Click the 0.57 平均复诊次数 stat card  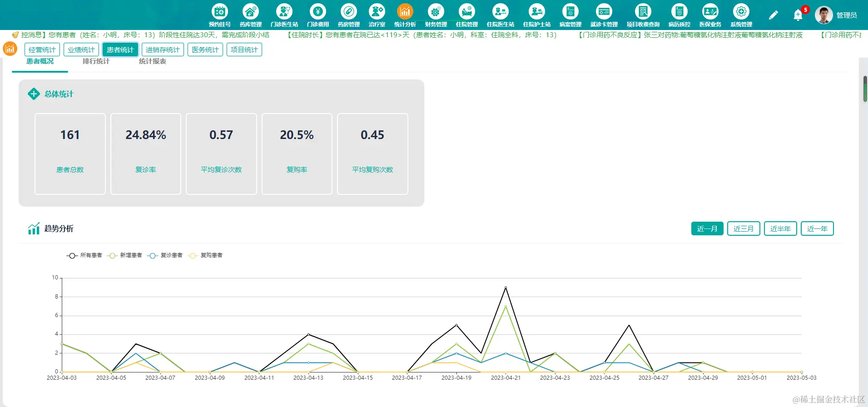coord(221,154)
